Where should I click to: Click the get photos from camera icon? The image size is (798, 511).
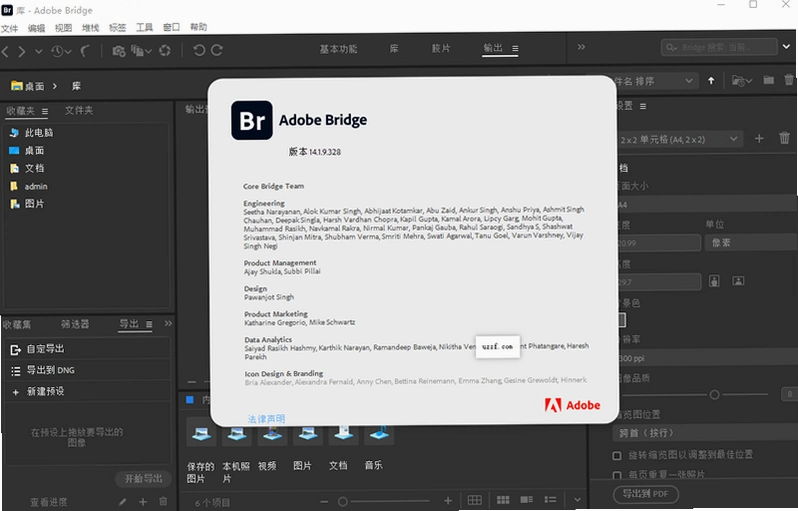pos(119,51)
